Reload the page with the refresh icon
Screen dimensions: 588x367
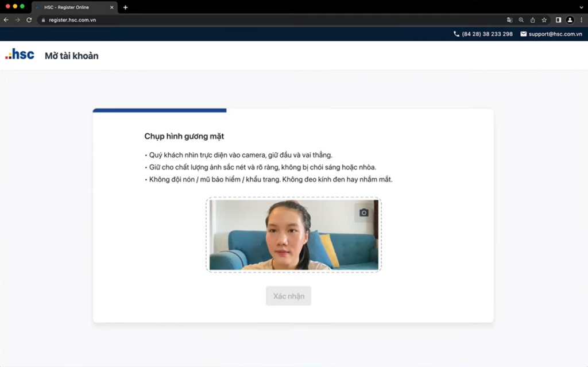29,20
